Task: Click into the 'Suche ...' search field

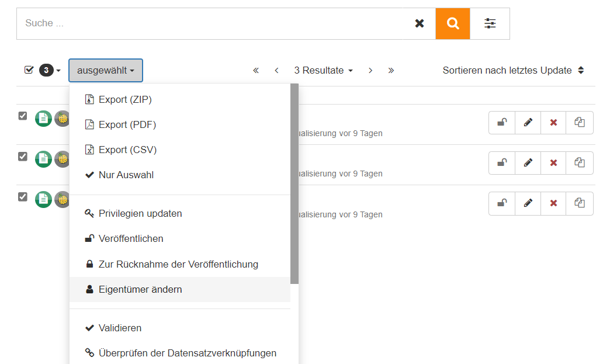Action: pos(210,23)
